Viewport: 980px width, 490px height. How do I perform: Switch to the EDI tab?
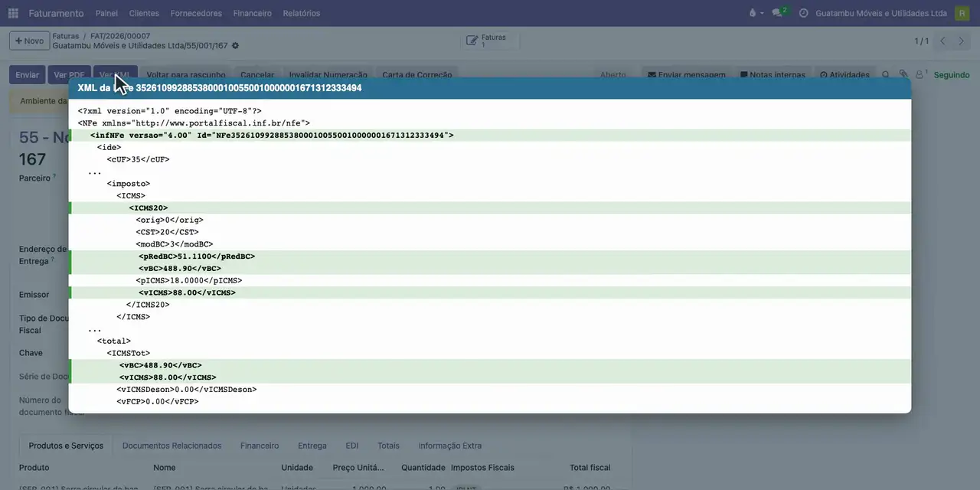(x=352, y=446)
